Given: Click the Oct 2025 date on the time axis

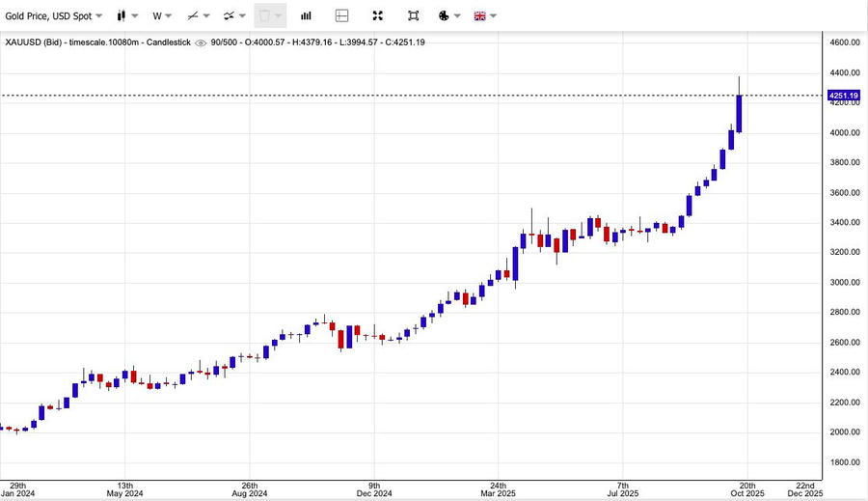Looking at the screenshot, I should click(x=747, y=489).
